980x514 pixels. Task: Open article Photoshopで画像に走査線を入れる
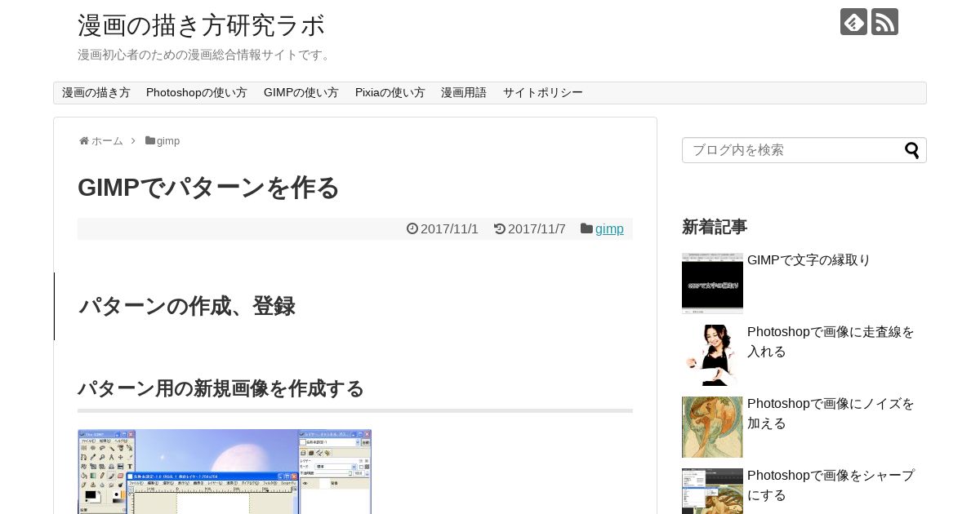pos(831,342)
